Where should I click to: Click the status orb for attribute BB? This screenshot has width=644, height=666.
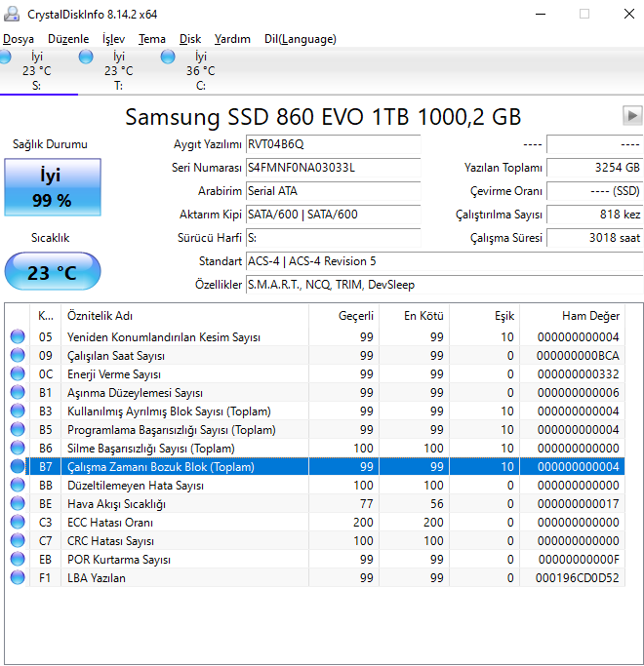coord(18,485)
